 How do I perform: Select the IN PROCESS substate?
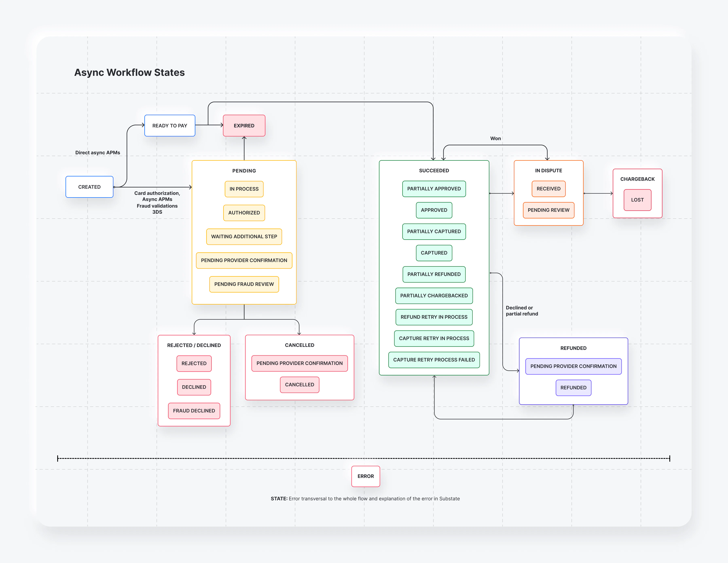[244, 189]
